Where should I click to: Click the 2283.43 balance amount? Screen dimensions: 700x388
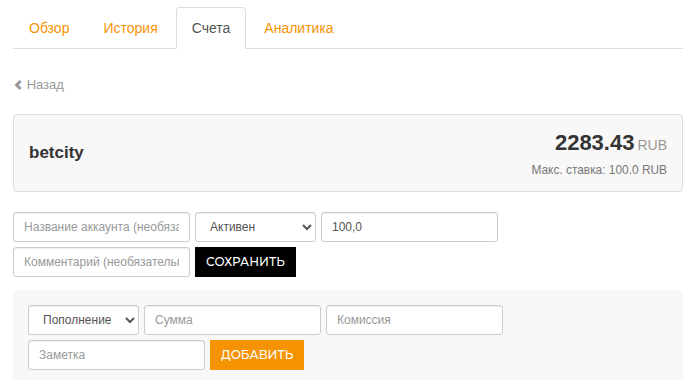pyautogui.click(x=594, y=143)
